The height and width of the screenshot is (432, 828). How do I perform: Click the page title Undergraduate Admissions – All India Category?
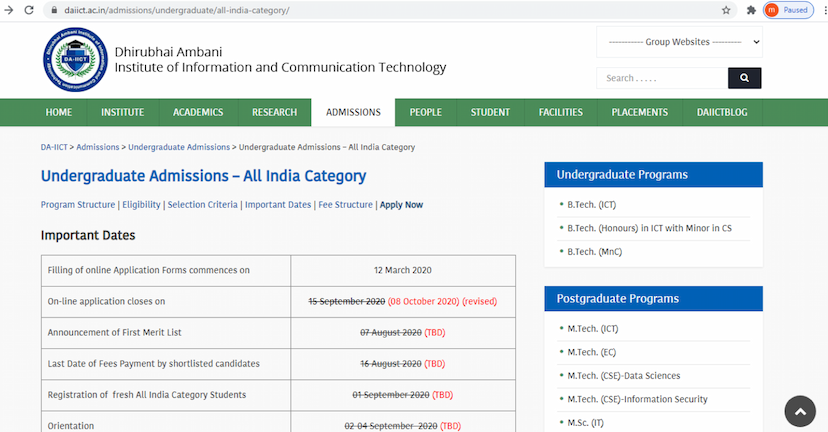pos(203,176)
